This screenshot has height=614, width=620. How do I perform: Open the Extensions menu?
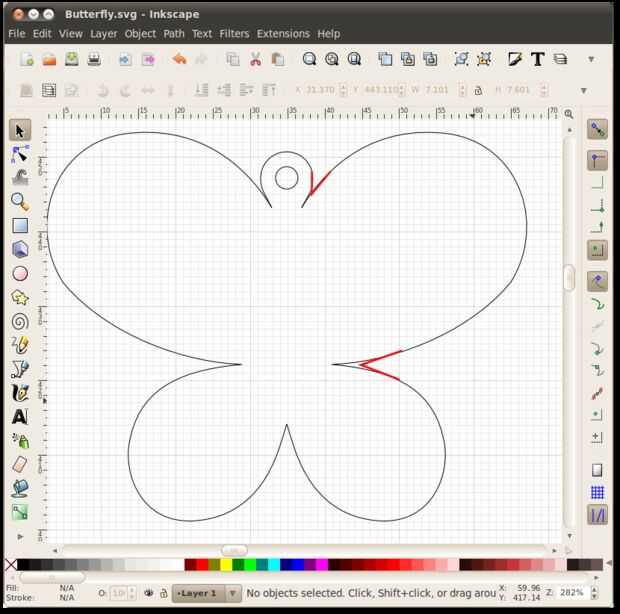point(283,34)
